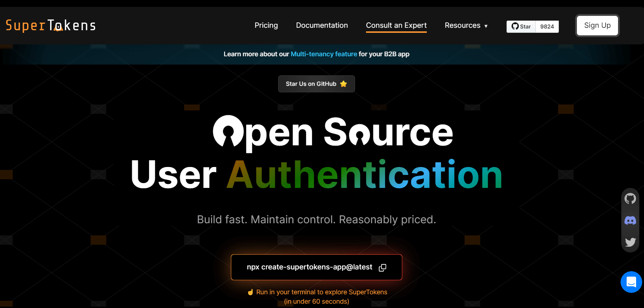644x308 pixels.
Task: Open GitHub from the side social bar
Action: point(630,198)
